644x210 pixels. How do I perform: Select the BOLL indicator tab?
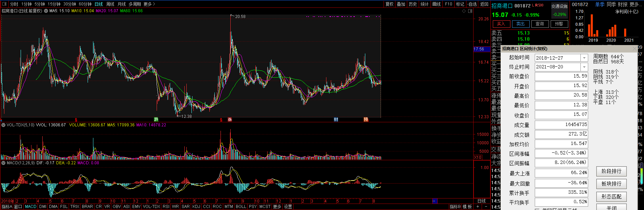(x=241, y=207)
